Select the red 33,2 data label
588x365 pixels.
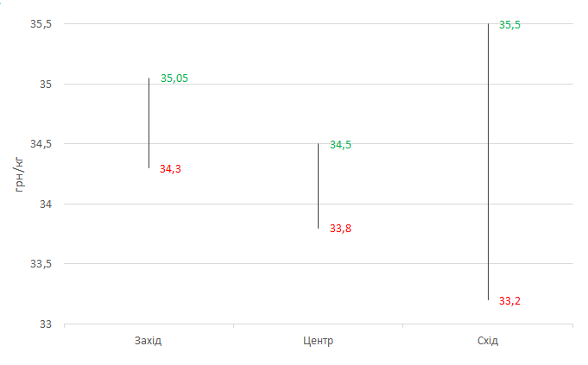[x=509, y=301]
